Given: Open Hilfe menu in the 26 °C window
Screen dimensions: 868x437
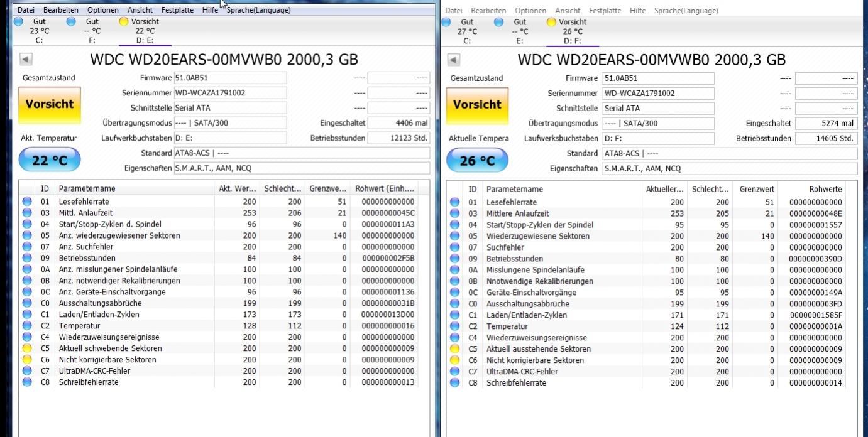Looking at the screenshot, I should pos(637,11).
